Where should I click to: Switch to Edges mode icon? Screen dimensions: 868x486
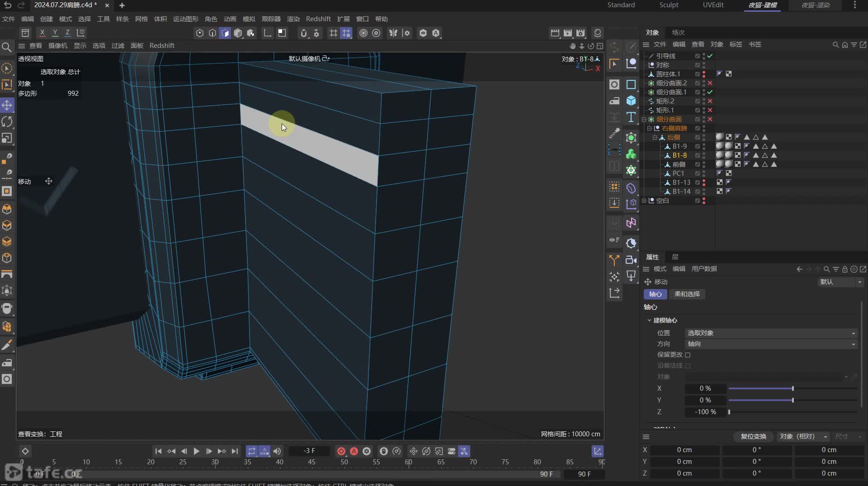pos(212,33)
